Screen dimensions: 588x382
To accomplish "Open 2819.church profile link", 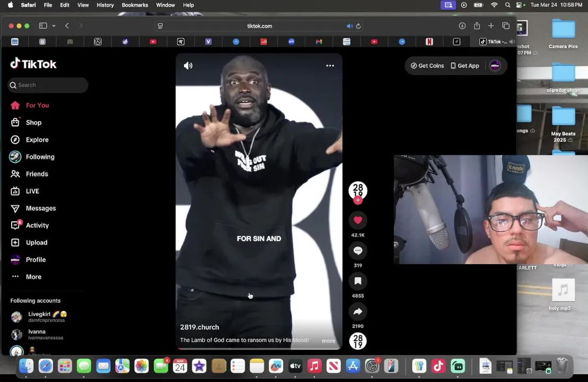I will (199, 327).
